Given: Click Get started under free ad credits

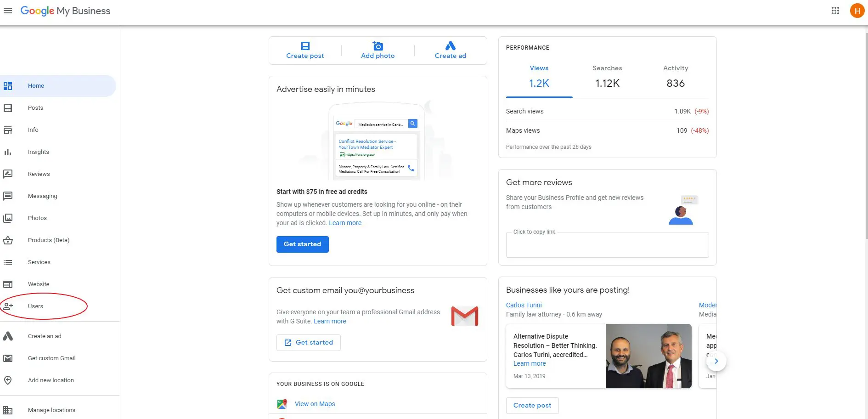Looking at the screenshot, I should pos(302,244).
